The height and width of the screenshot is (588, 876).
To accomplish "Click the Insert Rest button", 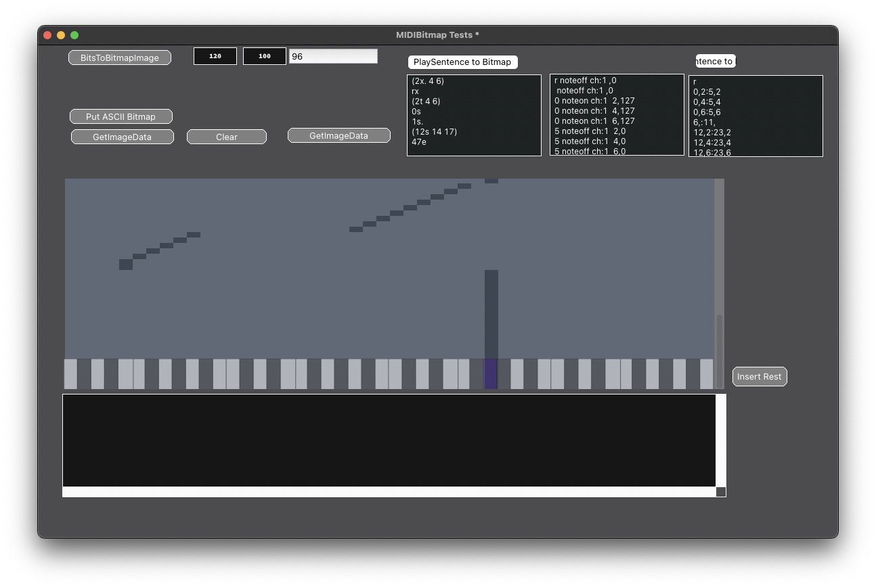I will [760, 376].
